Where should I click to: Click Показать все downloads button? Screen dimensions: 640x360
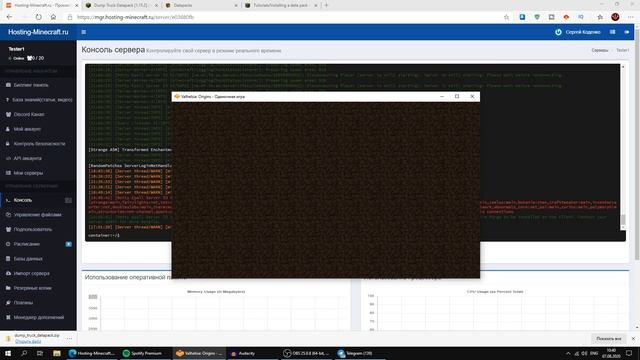609,339
